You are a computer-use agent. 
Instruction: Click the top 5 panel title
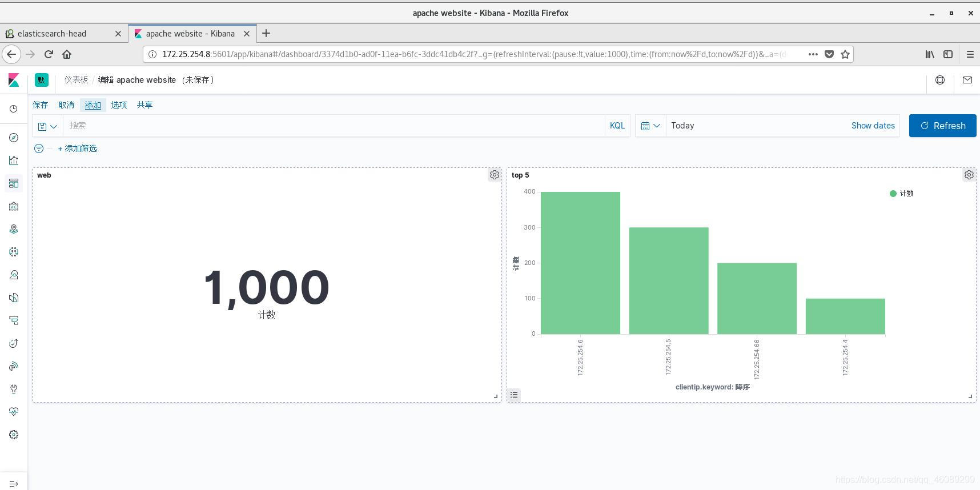[520, 175]
